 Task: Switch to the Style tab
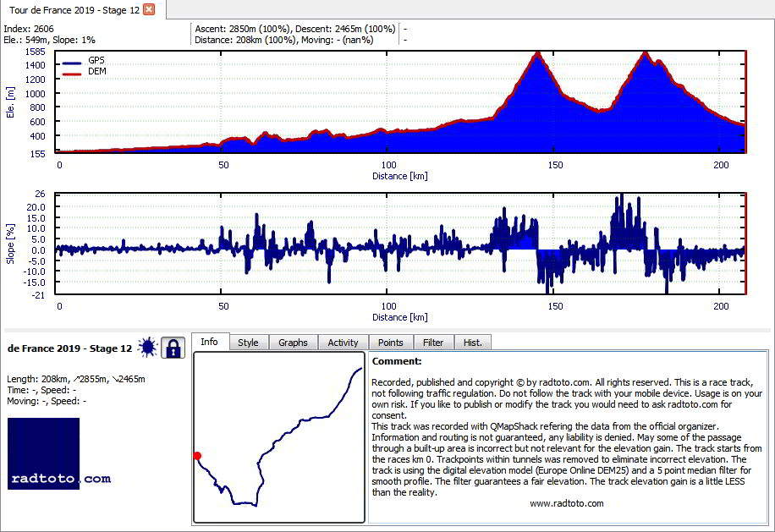[x=248, y=343]
